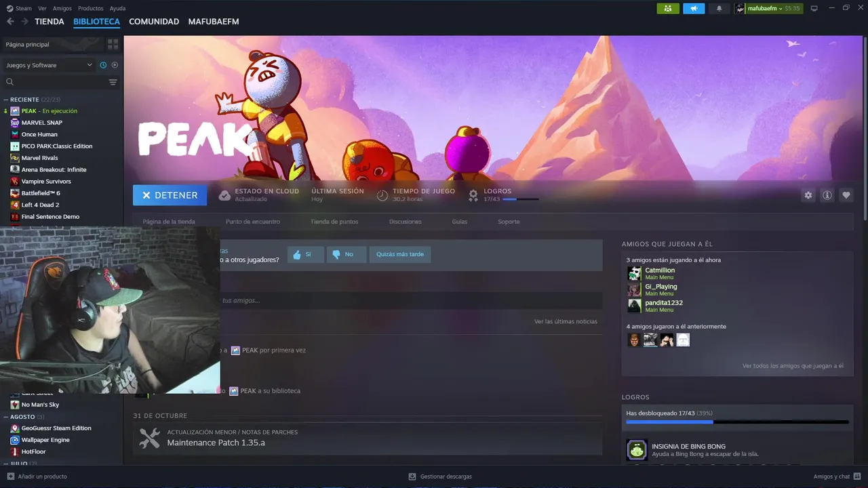The height and width of the screenshot is (488, 868).
Task: Open the notifications bell
Action: click(x=719, y=8)
